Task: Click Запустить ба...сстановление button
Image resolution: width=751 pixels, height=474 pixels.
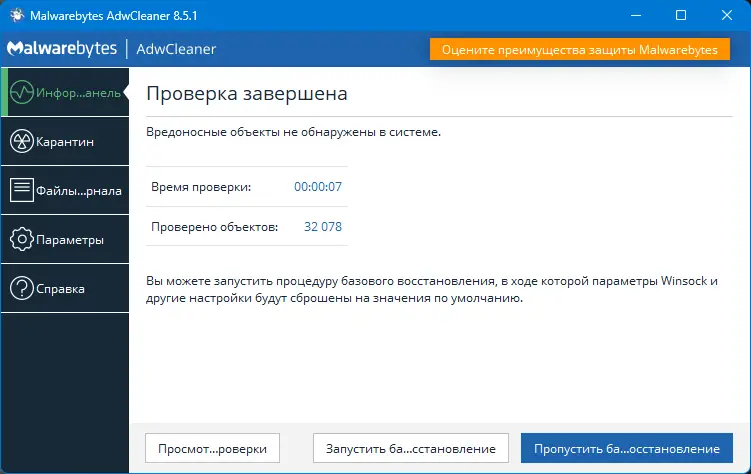Action: point(410,449)
